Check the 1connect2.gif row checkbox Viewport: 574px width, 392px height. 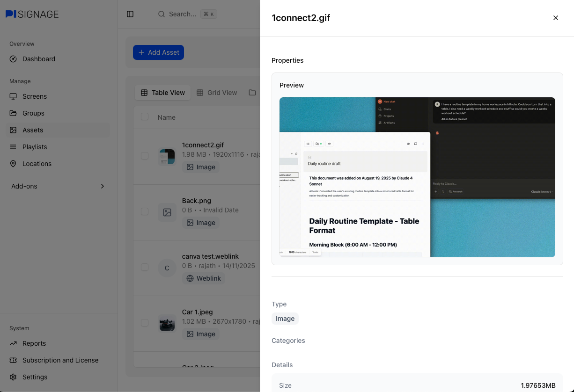click(145, 156)
